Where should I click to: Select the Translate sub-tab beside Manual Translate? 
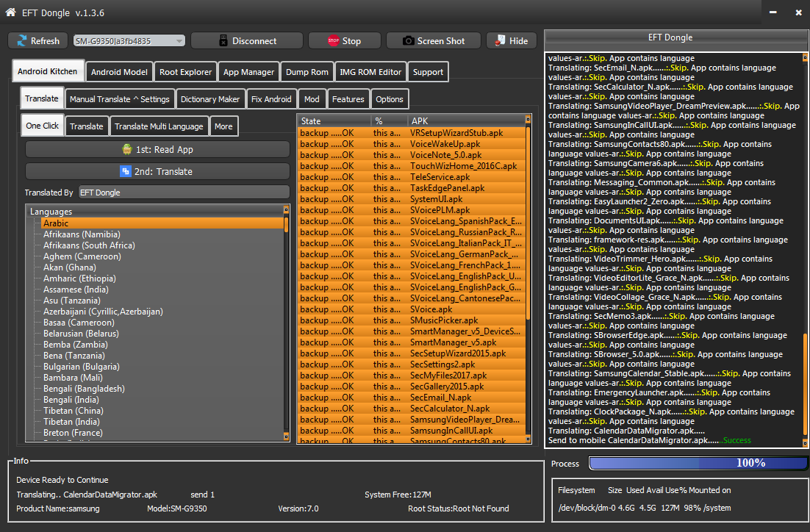pyautogui.click(x=42, y=98)
